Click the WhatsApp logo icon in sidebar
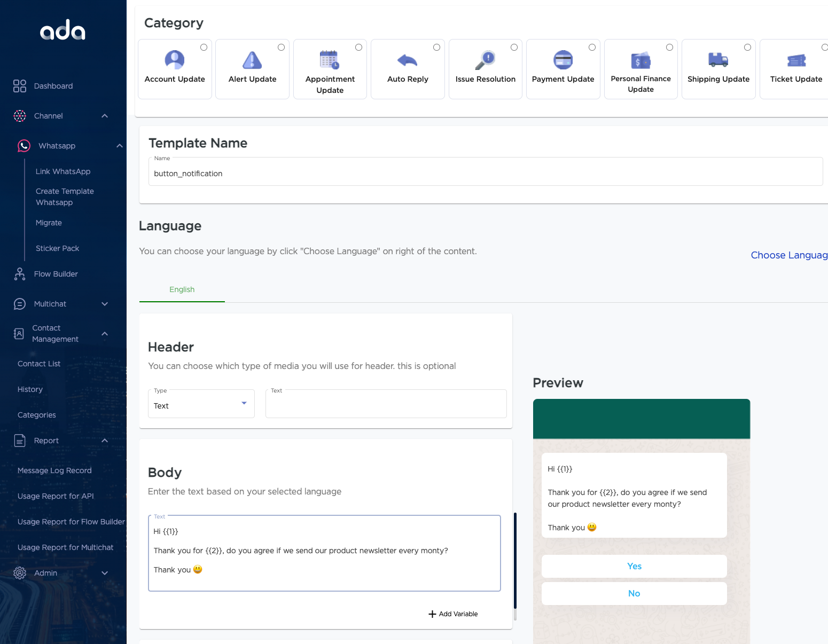The height and width of the screenshot is (644, 828). [24, 146]
